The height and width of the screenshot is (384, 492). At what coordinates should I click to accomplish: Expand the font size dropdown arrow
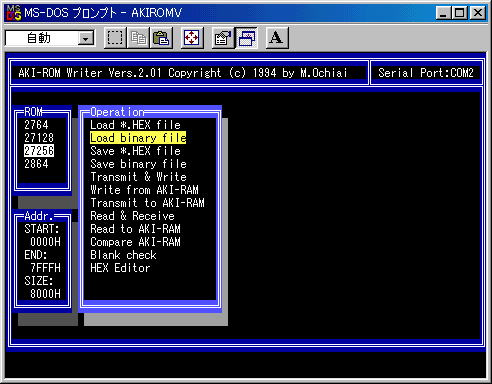pyautogui.click(x=86, y=39)
